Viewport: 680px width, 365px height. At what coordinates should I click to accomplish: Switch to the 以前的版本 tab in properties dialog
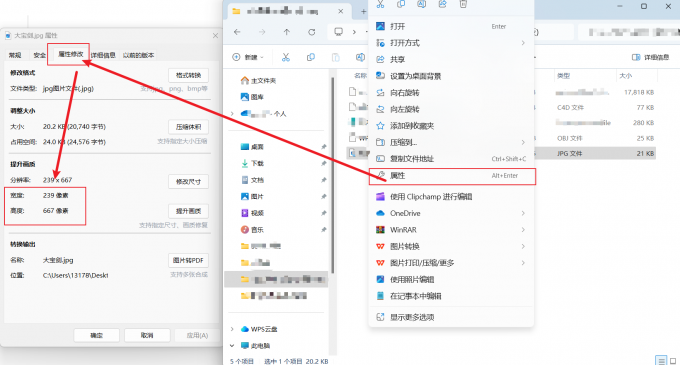(138, 55)
